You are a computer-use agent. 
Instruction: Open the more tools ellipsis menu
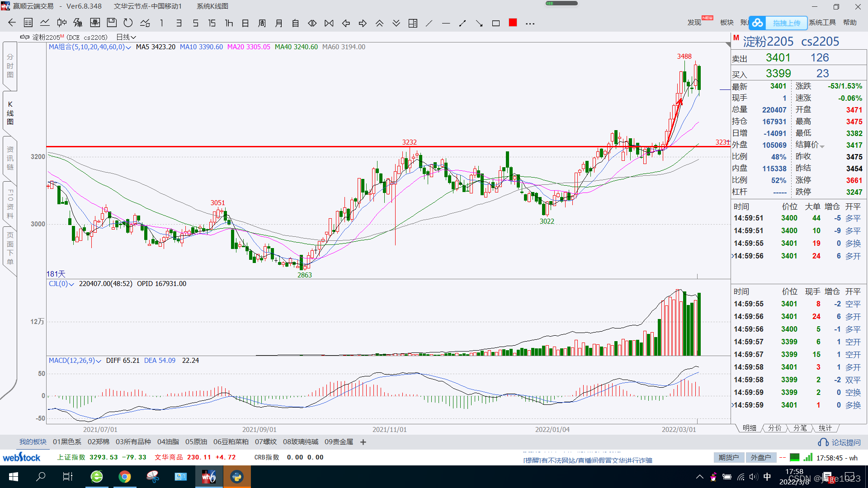pos(530,23)
